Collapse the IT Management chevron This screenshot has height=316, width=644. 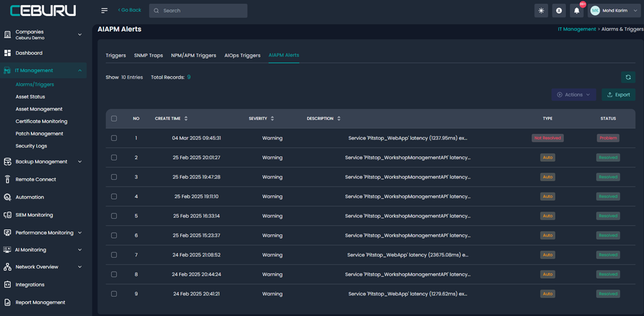80,71
